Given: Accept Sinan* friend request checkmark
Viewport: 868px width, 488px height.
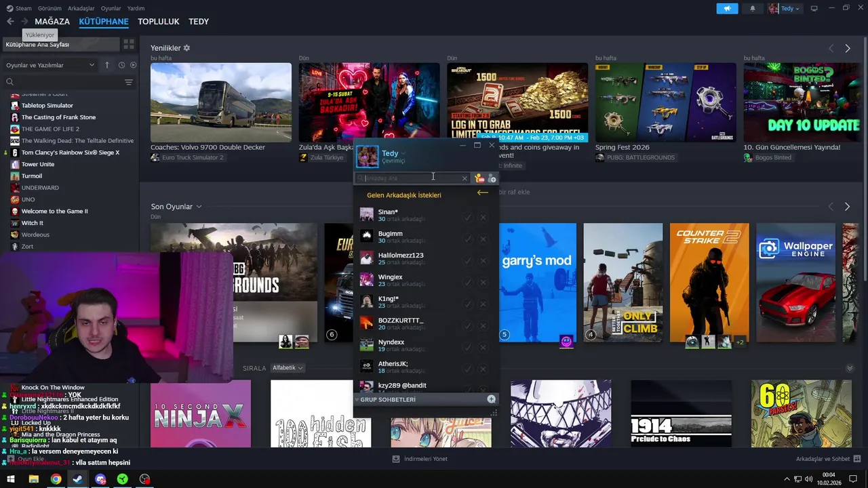Looking at the screenshot, I should coord(467,218).
